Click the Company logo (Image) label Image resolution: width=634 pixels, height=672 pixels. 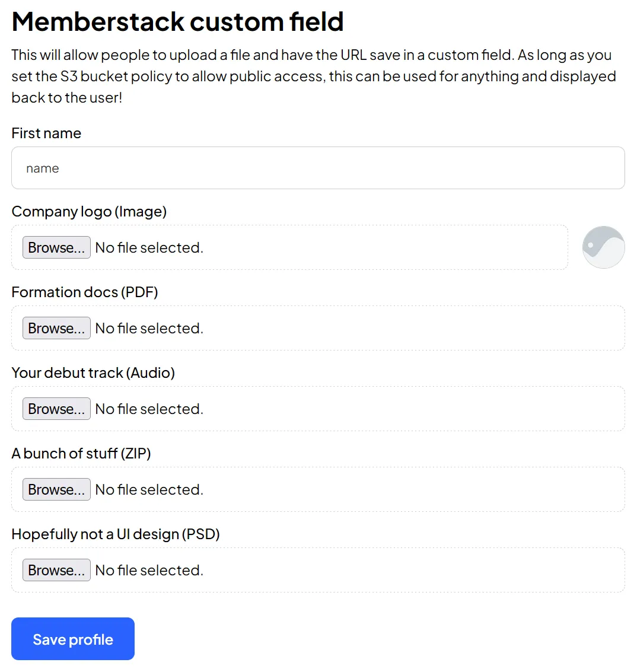coord(88,211)
